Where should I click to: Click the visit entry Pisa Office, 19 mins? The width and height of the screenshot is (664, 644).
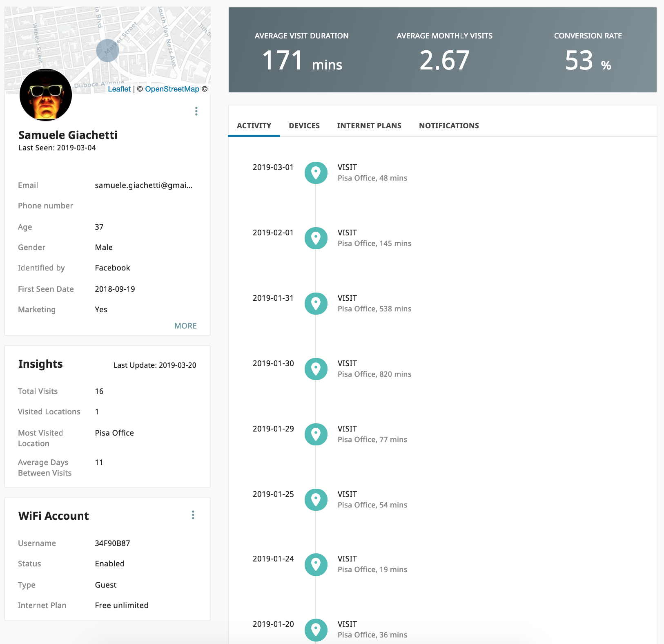click(x=372, y=570)
